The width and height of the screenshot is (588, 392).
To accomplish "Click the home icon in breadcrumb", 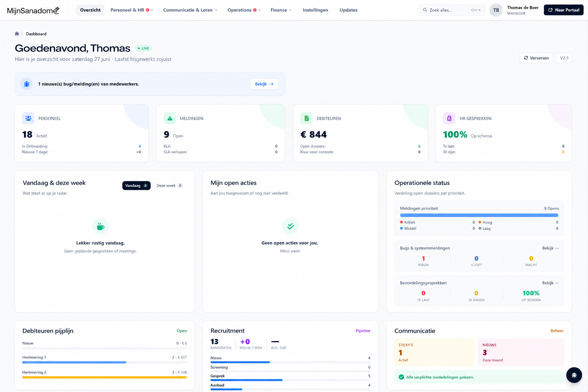I will point(17,34).
